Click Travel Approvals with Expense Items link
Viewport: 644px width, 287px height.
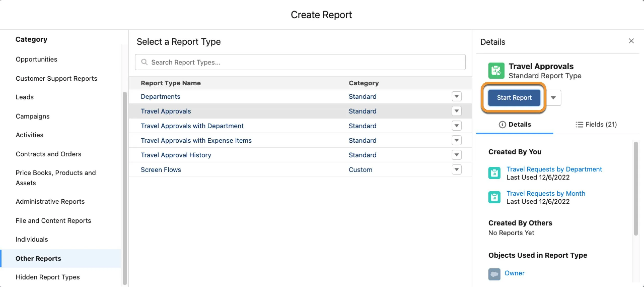[x=196, y=140]
